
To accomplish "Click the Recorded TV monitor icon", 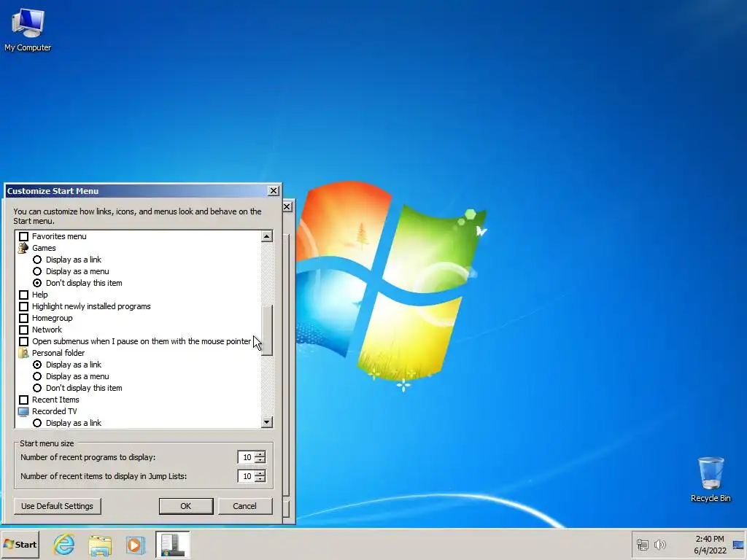I will [23, 411].
